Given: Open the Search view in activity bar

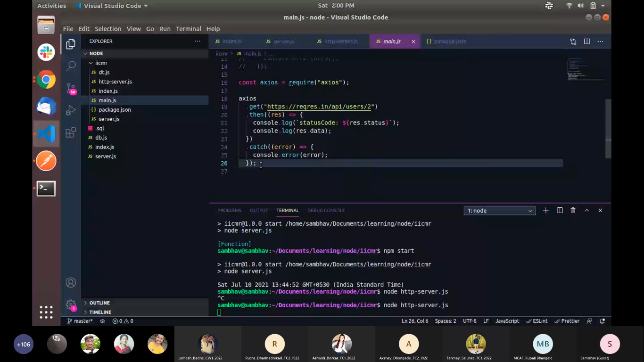Looking at the screenshot, I should pos(71,66).
